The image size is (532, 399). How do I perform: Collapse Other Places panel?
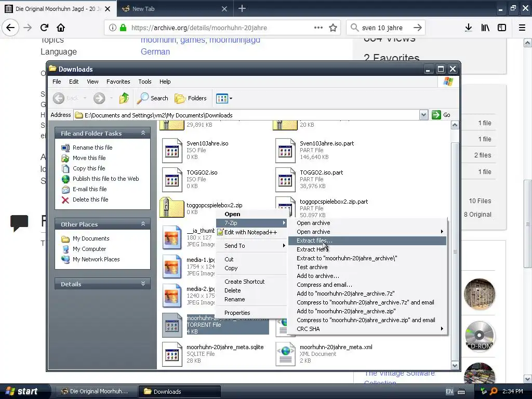(x=143, y=224)
